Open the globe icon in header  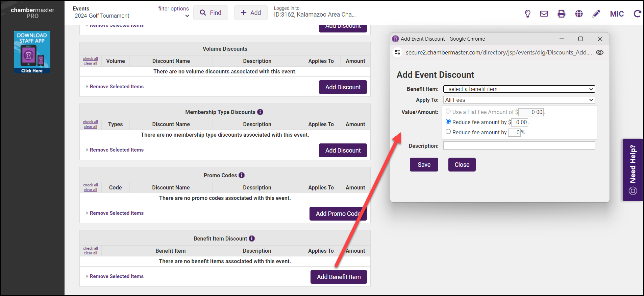pos(579,14)
